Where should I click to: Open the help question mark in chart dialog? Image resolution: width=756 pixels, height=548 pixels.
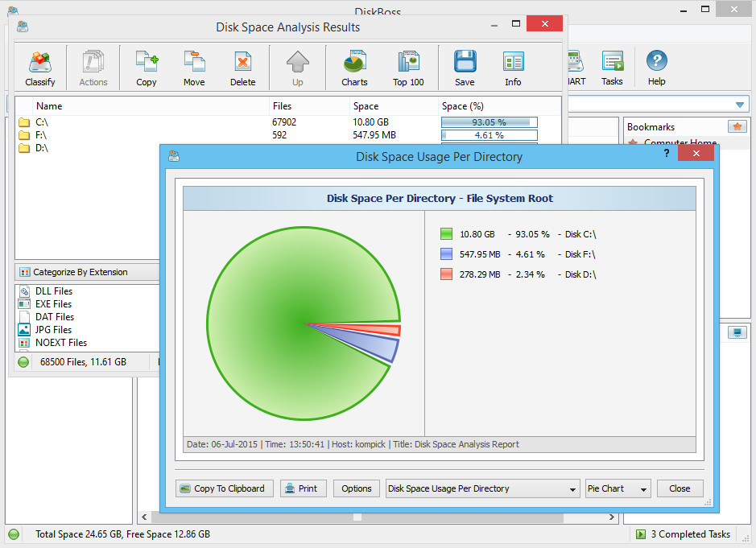pyautogui.click(x=667, y=153)
